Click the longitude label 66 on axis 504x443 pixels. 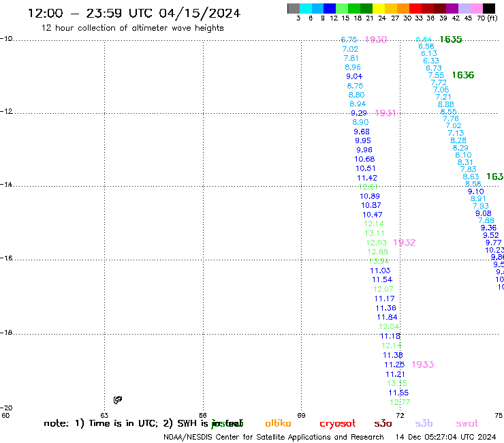(x=203, y=415)
